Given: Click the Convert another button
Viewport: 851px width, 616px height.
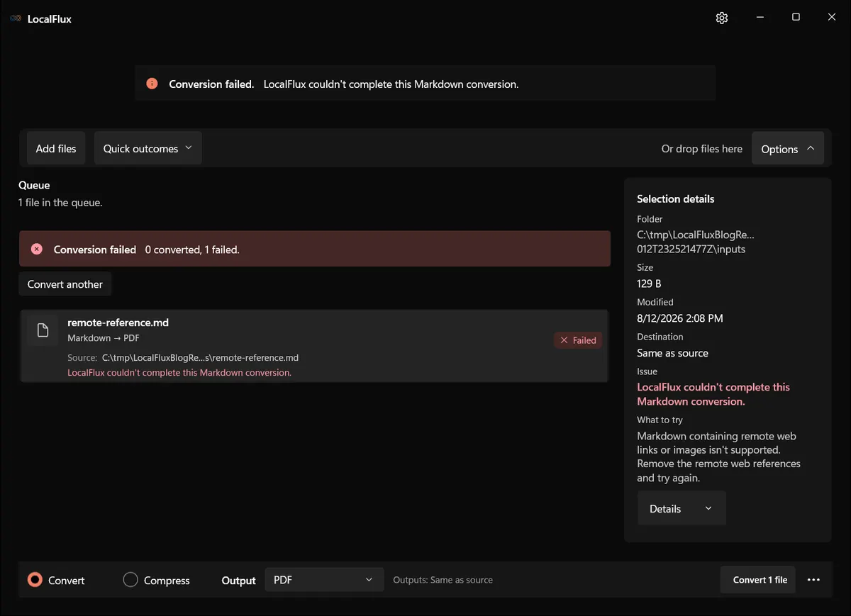Looking at the screenshot, I should (65, 284).
